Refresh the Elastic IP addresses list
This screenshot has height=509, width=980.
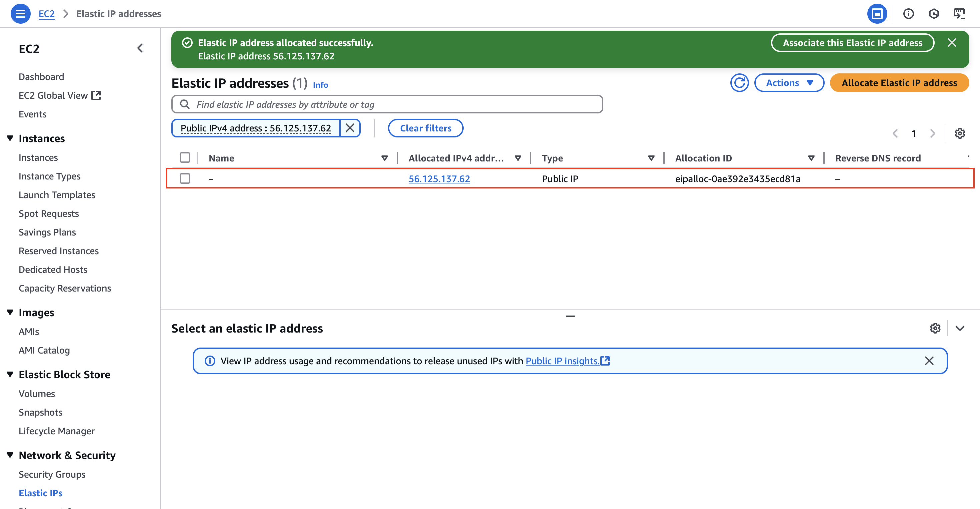[739, 83]
